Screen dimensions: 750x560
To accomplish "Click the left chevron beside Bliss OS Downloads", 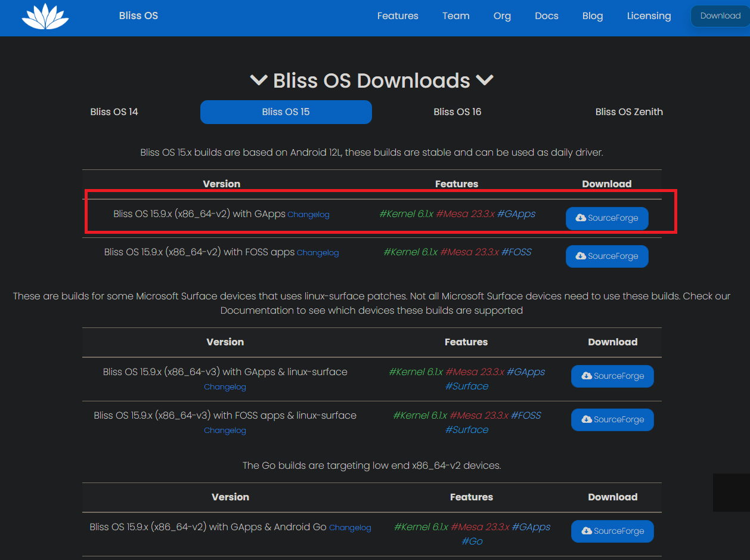I will [258, 80].
